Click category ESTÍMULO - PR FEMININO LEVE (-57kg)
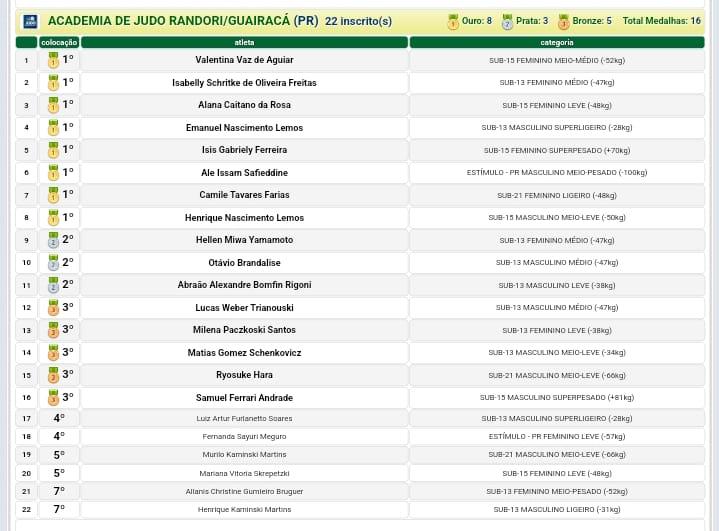The width and height of the screenshot is (719, 531). pos(557,437)
